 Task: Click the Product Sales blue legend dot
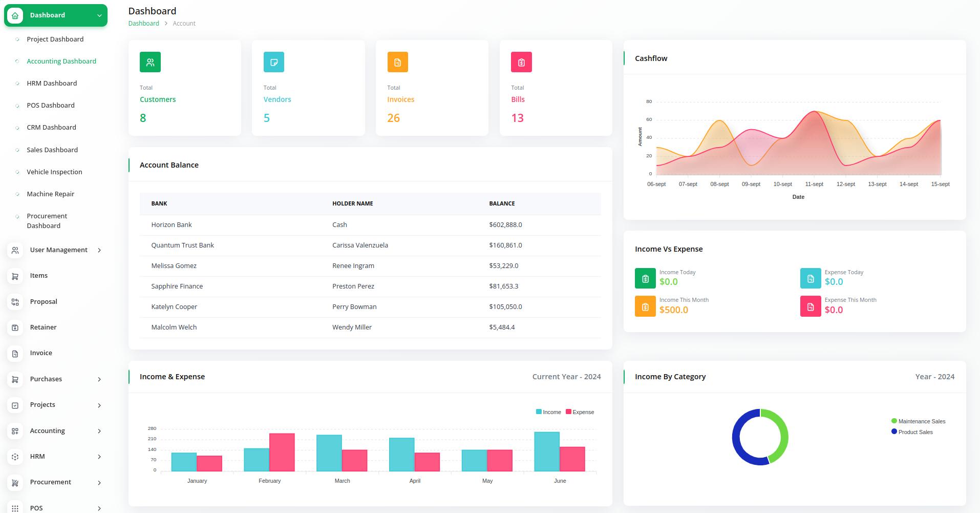[x=894, y=432]
